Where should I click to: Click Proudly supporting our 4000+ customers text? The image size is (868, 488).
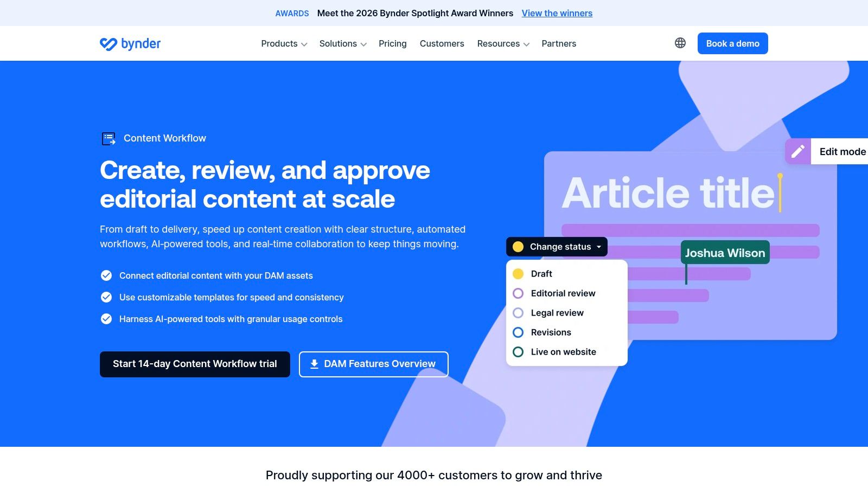click(x=434, y=476)
